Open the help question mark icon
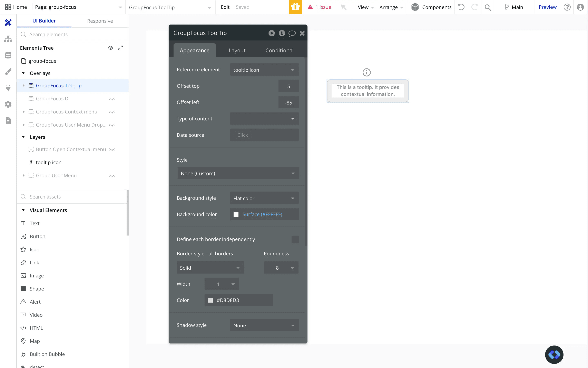The width and height of the screenshot is (588, 368). tap(567, 7)
